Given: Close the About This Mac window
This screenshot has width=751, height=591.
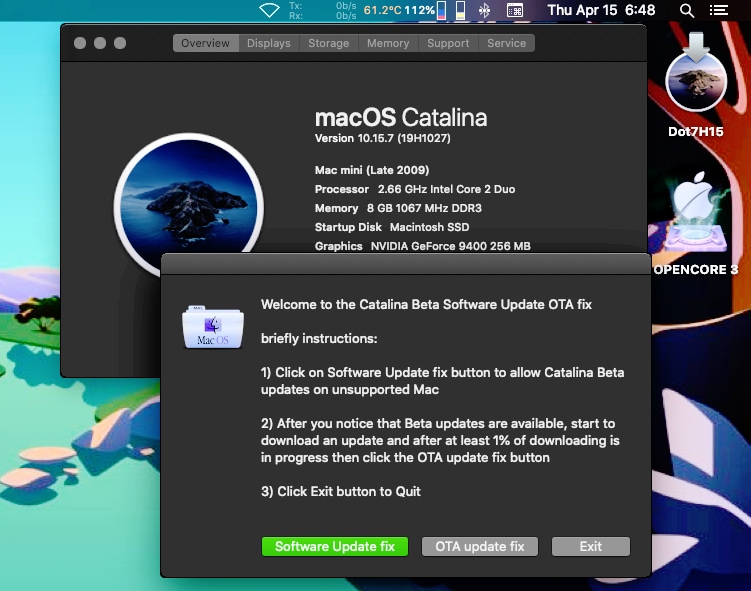Looking at the screenshot, I should point(80,43).
